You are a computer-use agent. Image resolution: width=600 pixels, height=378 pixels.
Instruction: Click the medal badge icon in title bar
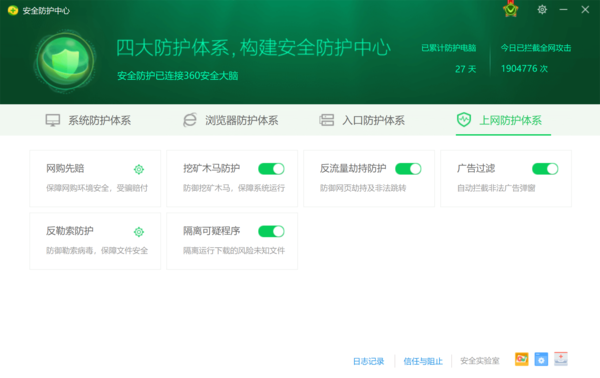(x=510, y=10)
